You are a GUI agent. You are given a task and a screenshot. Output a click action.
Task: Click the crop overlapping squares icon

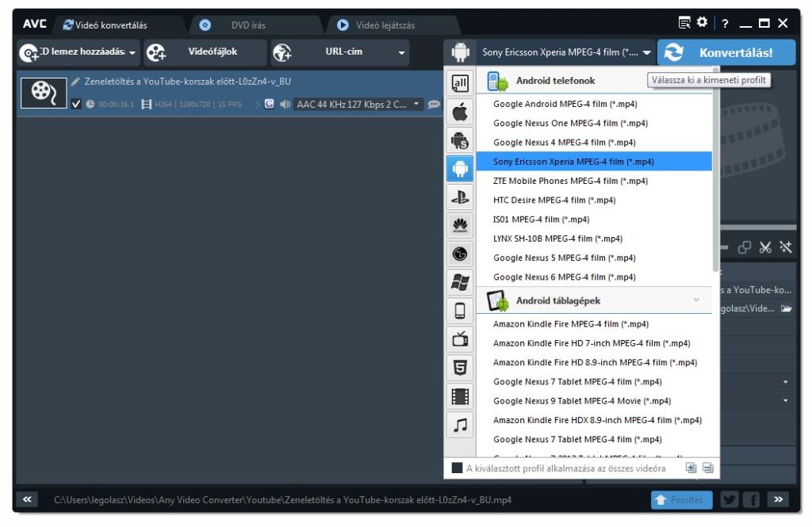[745, 247]
